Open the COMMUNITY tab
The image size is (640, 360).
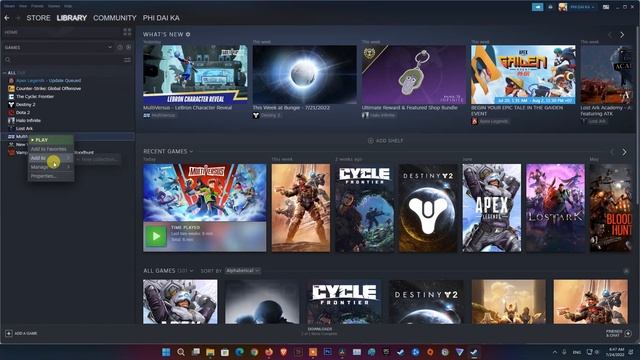point(115,18)
